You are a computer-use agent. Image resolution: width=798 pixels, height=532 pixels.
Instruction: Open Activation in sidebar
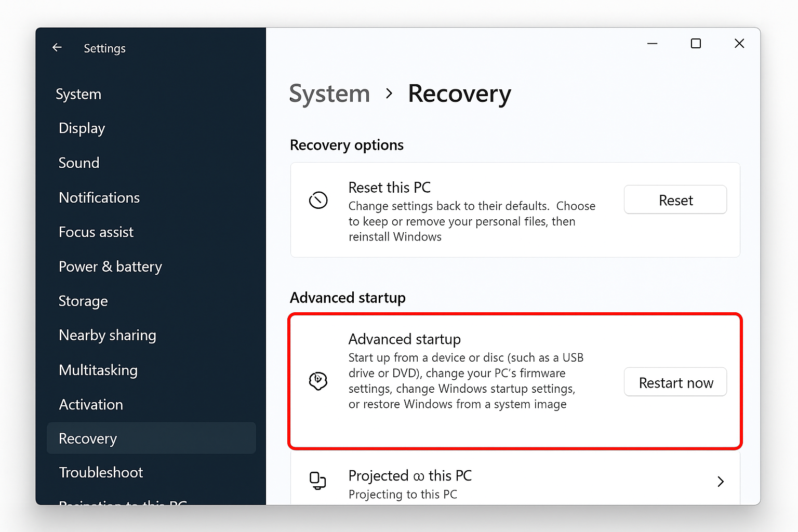(91, 404)
